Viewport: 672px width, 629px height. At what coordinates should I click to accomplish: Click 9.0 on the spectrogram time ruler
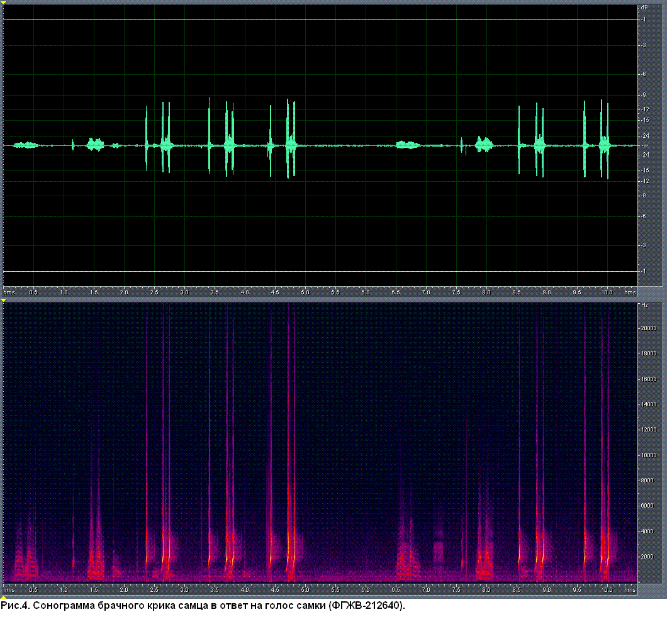point(547,589)
